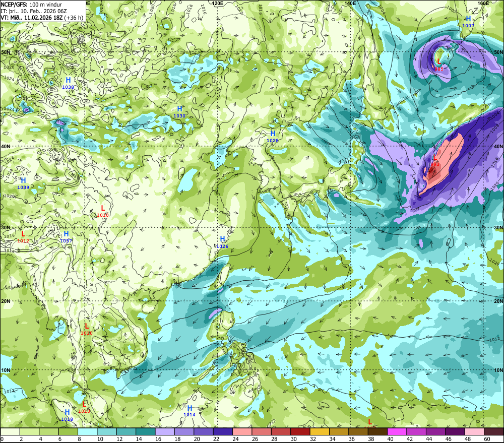Pick the maroon legend swatch above 60
Viewport: 504px width, 443px height.
493,431
